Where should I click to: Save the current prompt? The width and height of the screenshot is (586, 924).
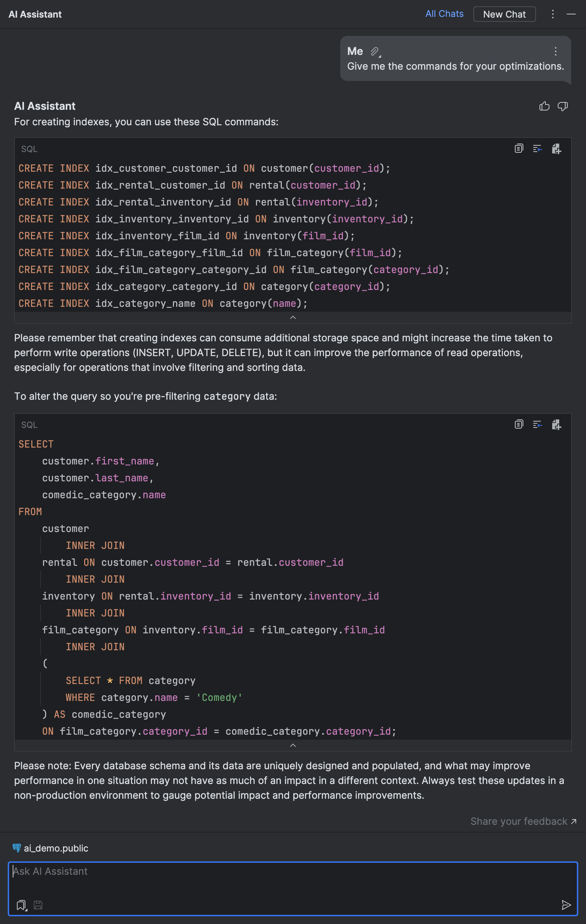(38, 905)
